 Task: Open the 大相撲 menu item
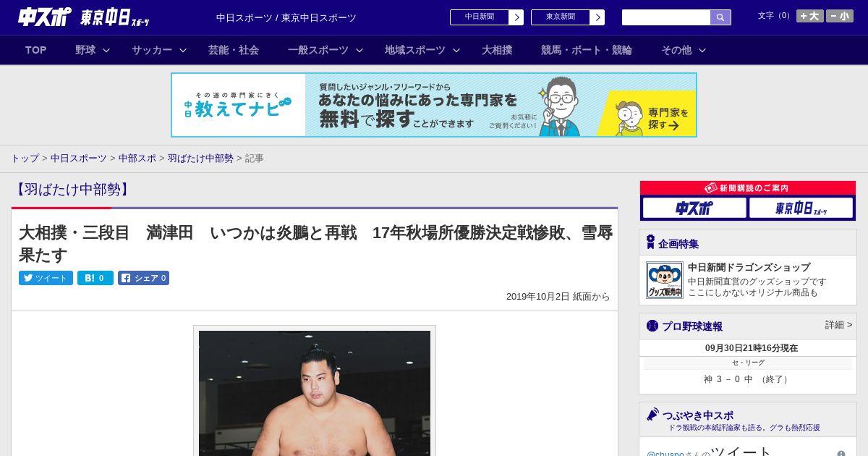497,50
